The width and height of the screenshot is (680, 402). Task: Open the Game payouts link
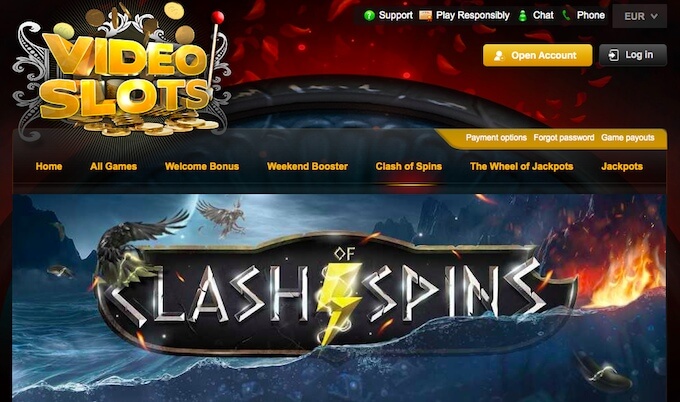pyautogui.click(x=628, y=138)
